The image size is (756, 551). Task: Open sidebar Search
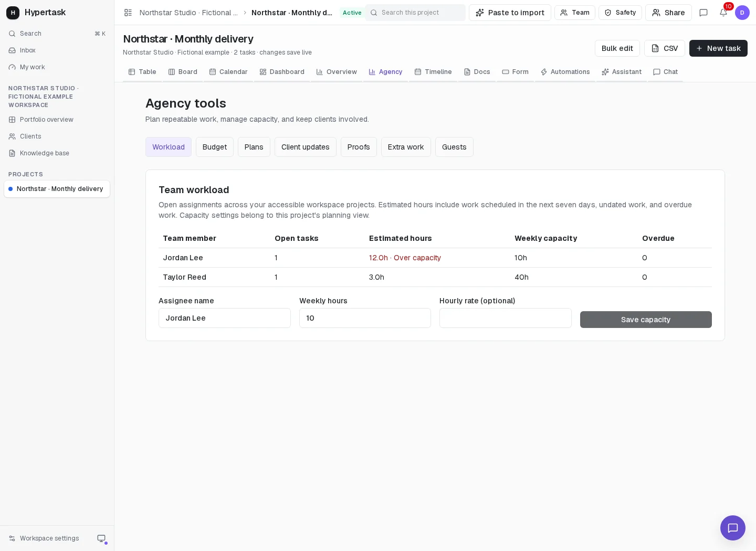(x=57, y=34)
